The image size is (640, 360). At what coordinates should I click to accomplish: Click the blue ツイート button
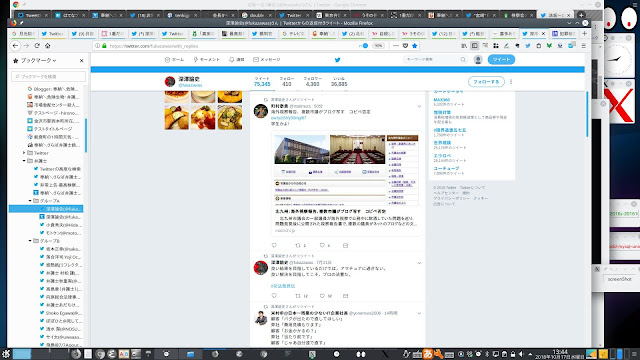[501, 60]
